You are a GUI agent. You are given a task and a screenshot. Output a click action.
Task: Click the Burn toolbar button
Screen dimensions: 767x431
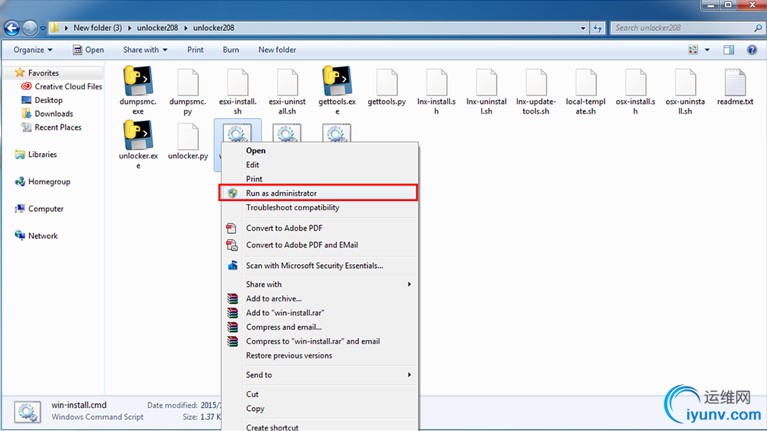pos(231,50)
